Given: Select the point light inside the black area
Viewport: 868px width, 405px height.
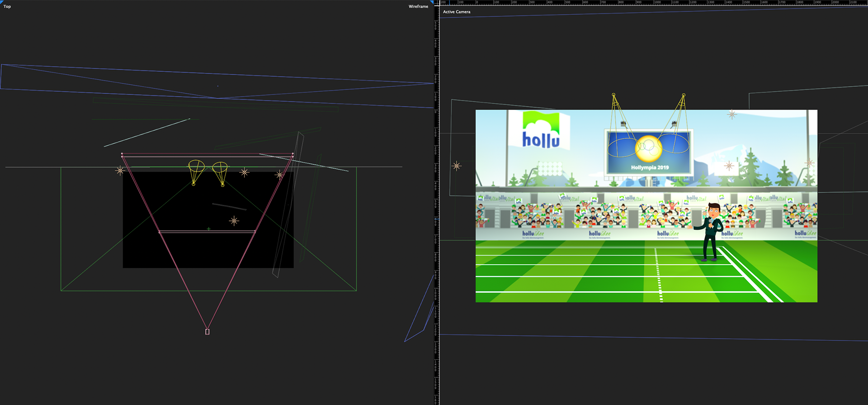Looking at the screenshot, I should pyautogui.click(x=234, y=221).
